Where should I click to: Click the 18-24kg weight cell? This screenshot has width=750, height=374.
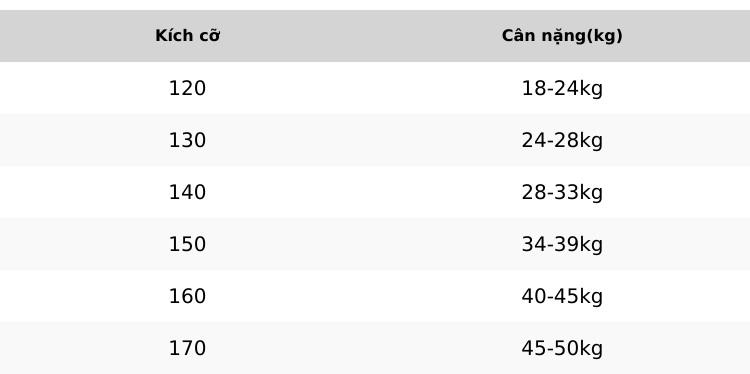562,88
